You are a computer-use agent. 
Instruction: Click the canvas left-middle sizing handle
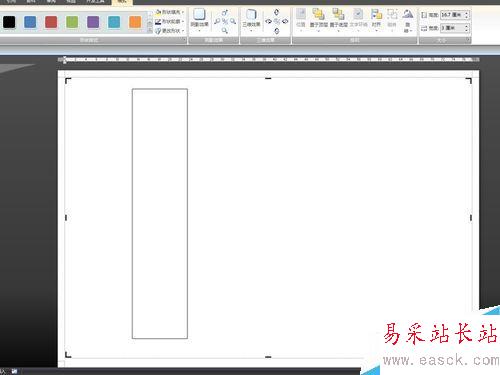coord(66,218)
